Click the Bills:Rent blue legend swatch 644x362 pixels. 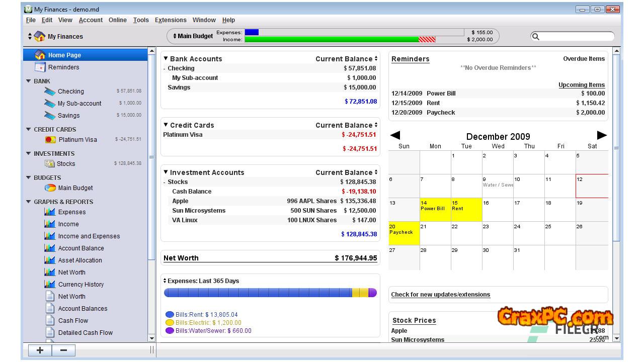[x=170, y=315]
